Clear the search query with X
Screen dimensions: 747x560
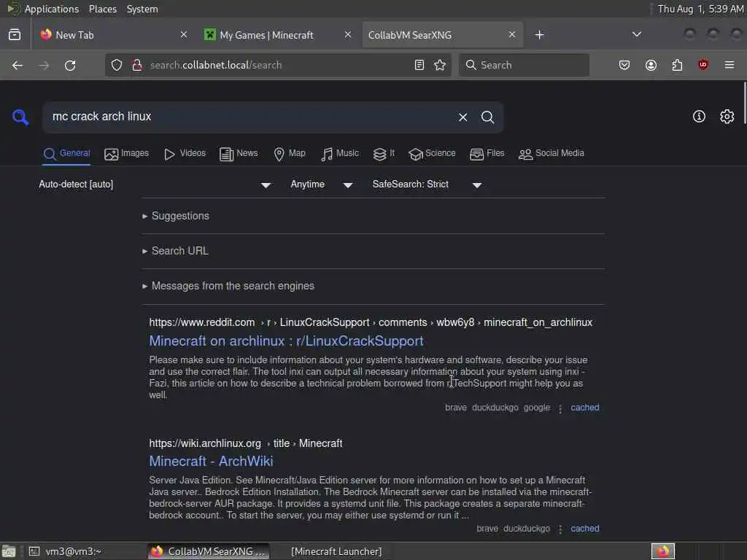[463, 117]
